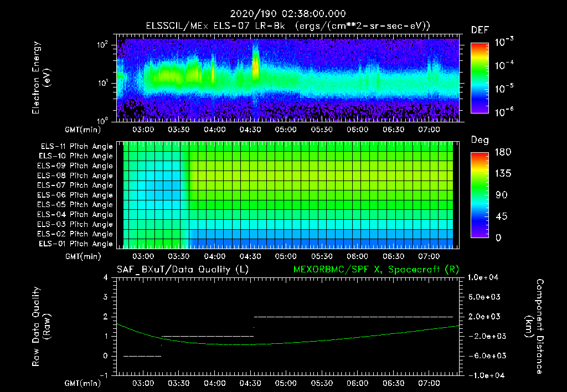Click the 06:30 time label under the pitch angle panel
This screenshot has width=567, height=392.
pos(393,256)
